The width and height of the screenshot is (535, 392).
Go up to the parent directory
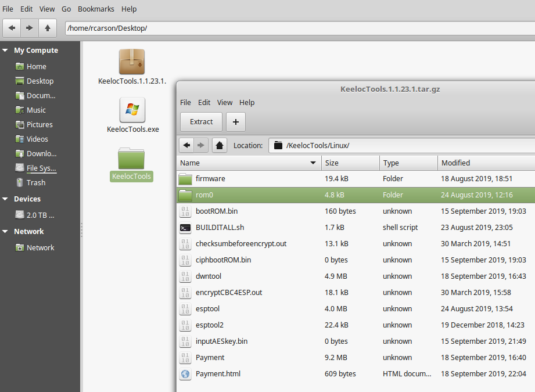[47, 27]
